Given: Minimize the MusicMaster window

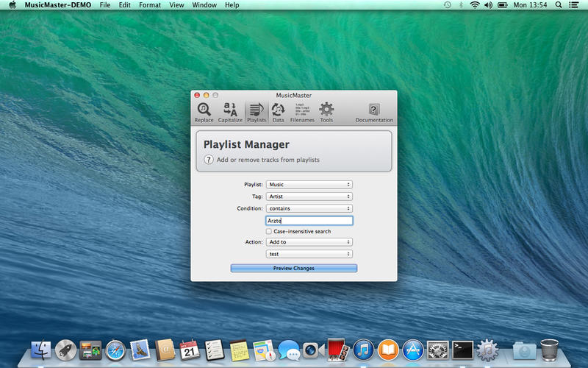Looking at the screenshot, I should tap(207, 96).
